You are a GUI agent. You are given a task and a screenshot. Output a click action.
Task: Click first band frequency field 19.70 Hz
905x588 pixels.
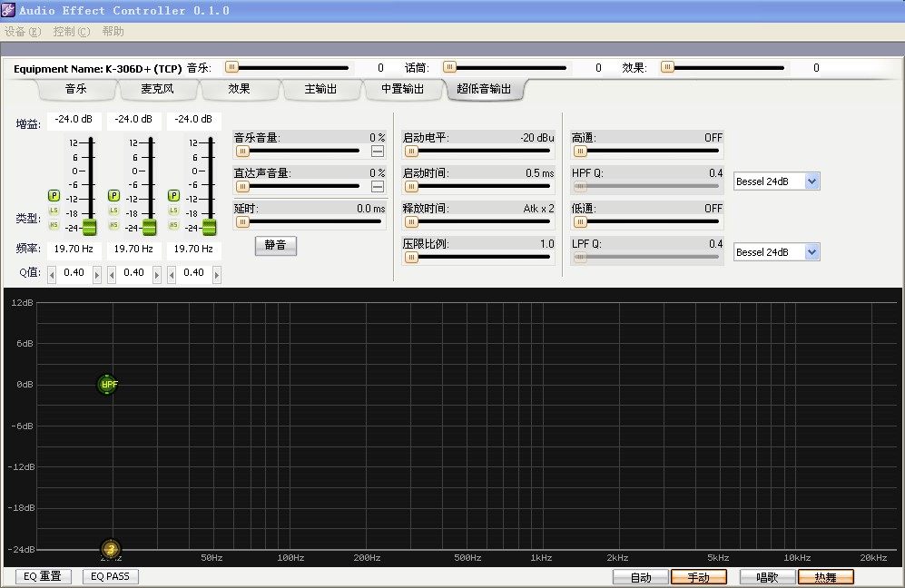pos(74,249)
